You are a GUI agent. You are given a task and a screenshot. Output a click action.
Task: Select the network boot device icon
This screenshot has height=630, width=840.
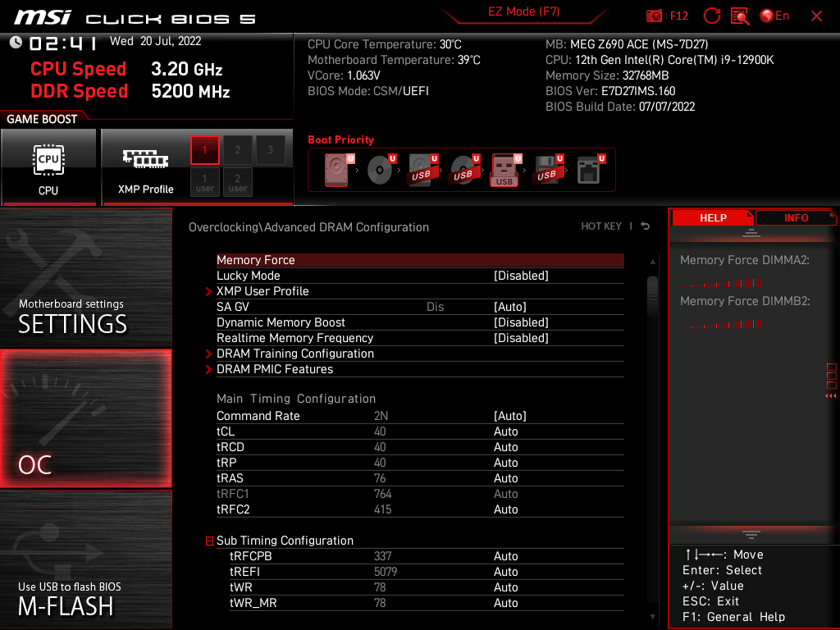[591, 170]
